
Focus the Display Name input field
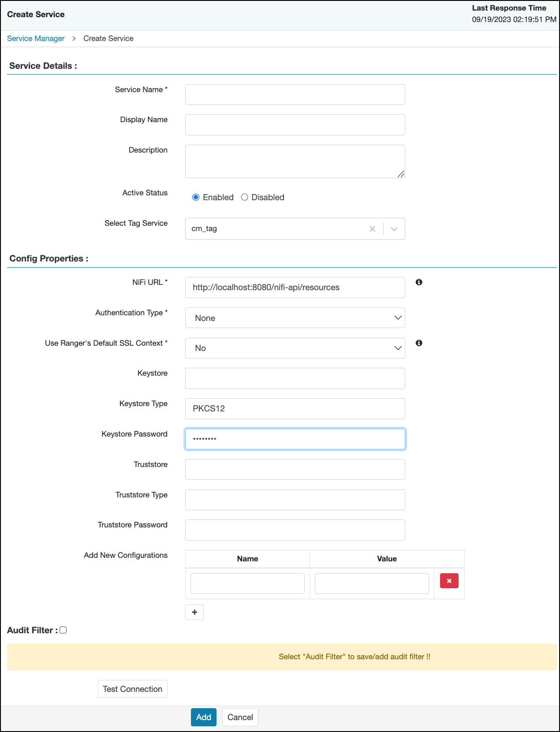tap(295, 125)
